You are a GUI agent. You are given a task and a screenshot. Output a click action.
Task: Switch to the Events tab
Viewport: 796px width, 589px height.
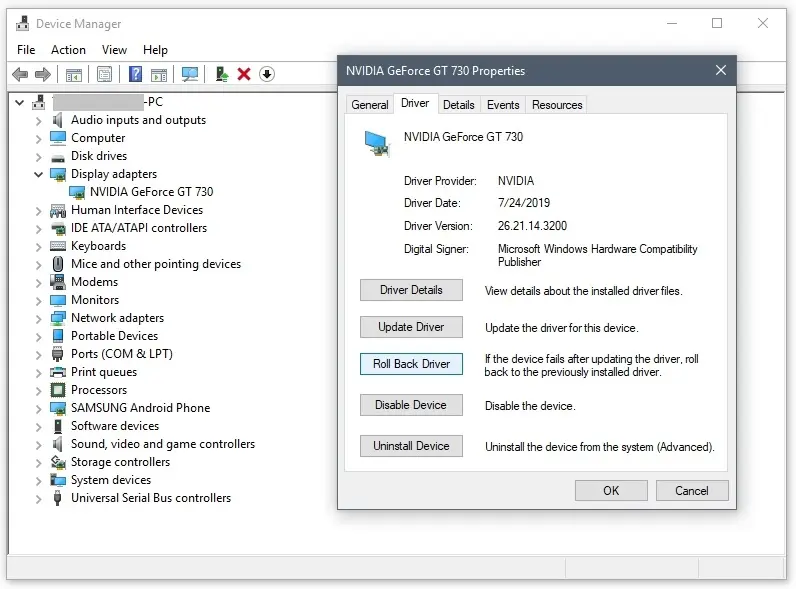click(503, 105)
